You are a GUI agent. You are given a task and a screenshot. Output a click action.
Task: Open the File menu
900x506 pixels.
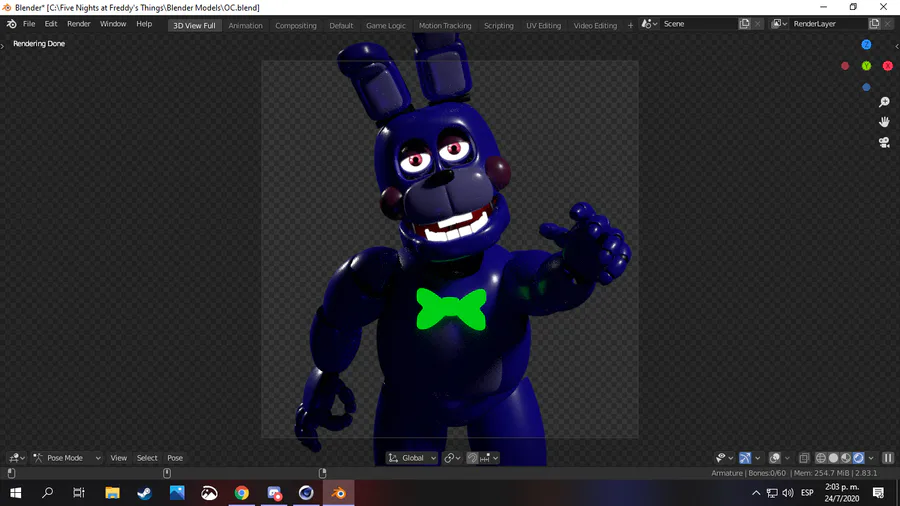click(29, 24)
